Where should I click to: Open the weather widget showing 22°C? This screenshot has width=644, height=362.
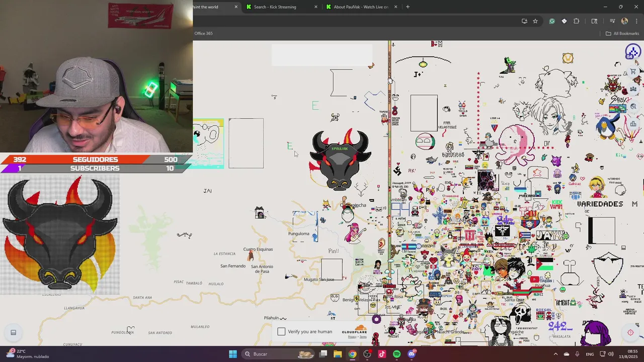pos(28,354)
